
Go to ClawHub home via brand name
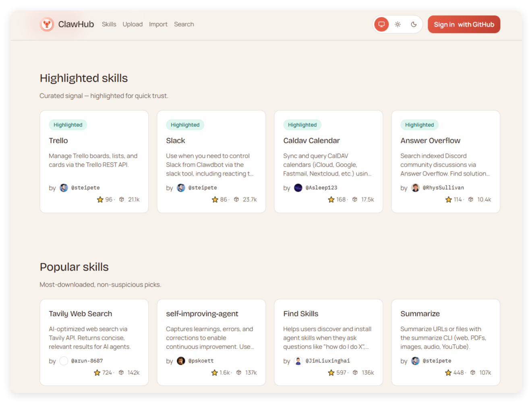pyautogui.click(x=76, y=24)
